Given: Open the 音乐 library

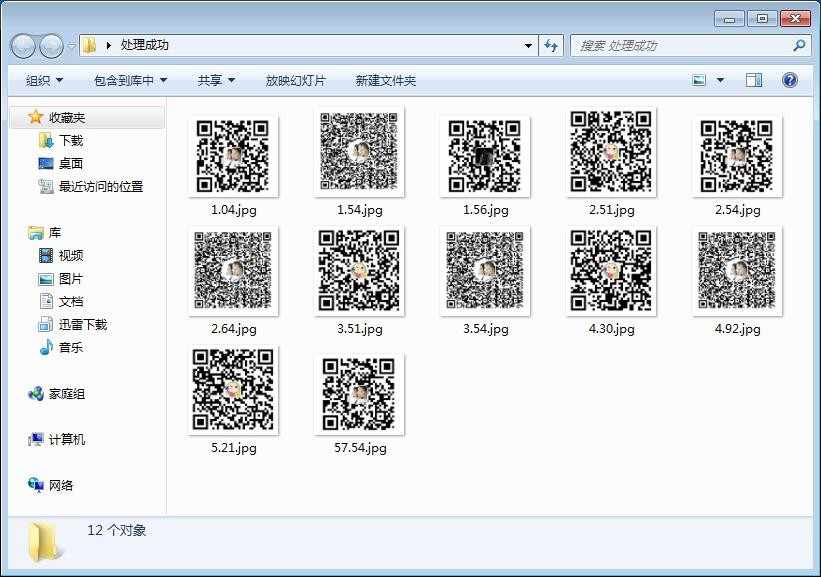Looking at the screenshot, I should click(71, 347).
